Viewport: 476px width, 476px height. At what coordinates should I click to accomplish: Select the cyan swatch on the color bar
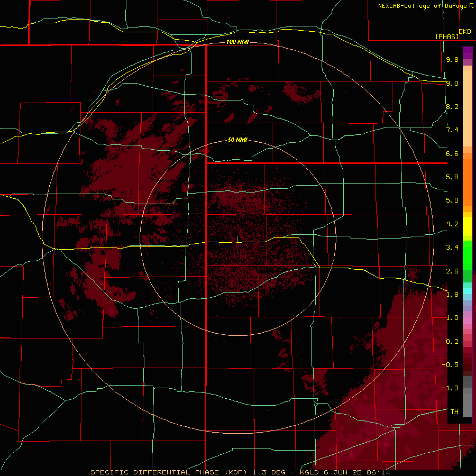467,291
